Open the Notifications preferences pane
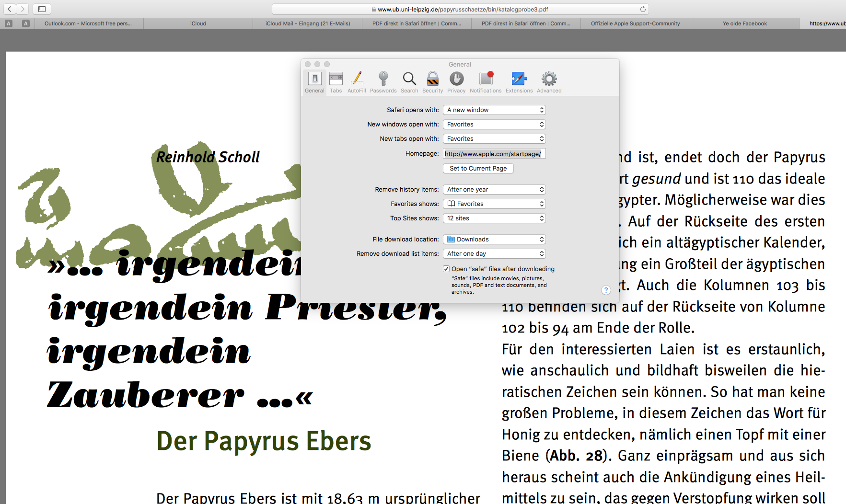This screenshot has height=504, width=846. [x=486, y=82]
